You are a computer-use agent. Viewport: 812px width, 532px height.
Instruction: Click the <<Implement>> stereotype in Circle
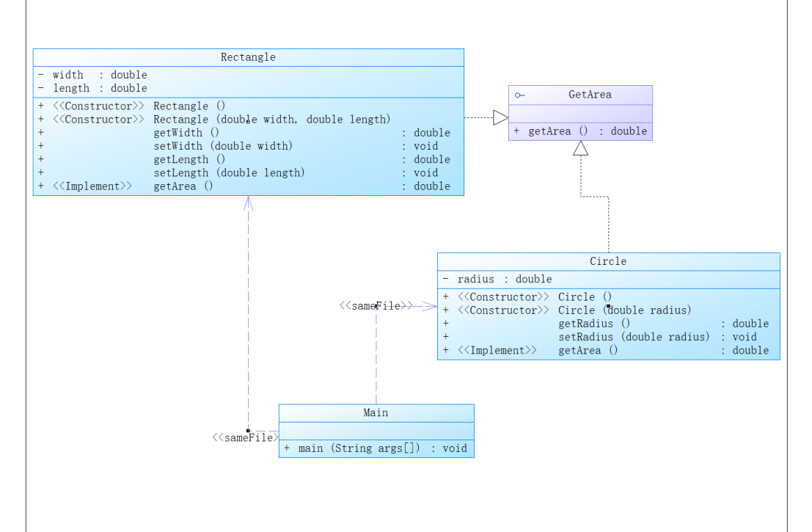pyautogui.click(x=497, y=351)
